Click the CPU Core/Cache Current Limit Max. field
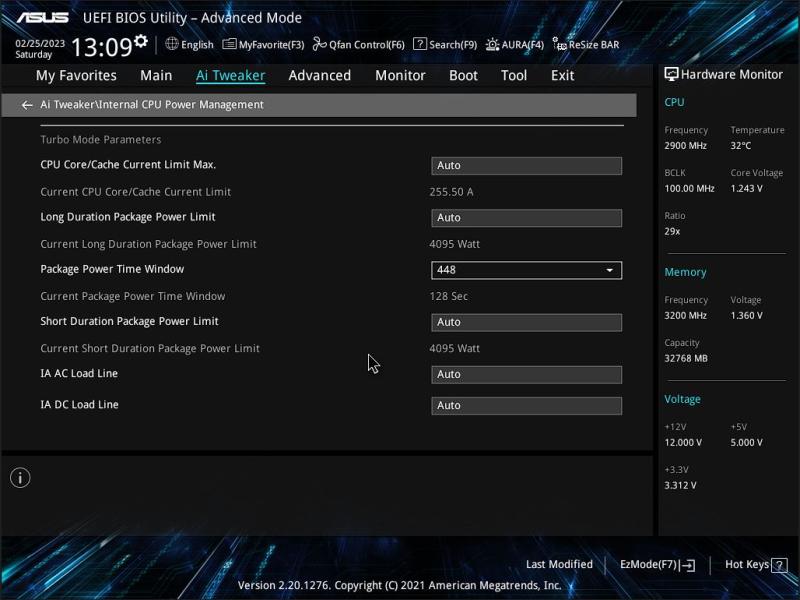Screen dimensions: 800x600 coord(526,166)
